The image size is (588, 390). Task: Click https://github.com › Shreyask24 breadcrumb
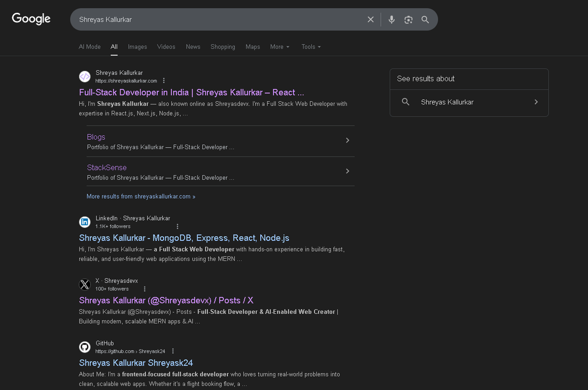pyautogui.click(x=130, y=351)
